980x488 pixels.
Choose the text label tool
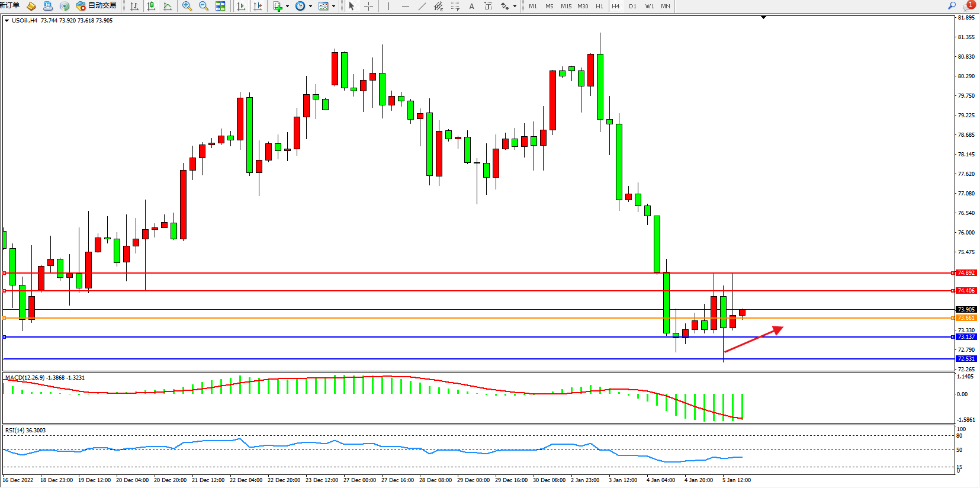pyautogui.click(x=471, y=6)
